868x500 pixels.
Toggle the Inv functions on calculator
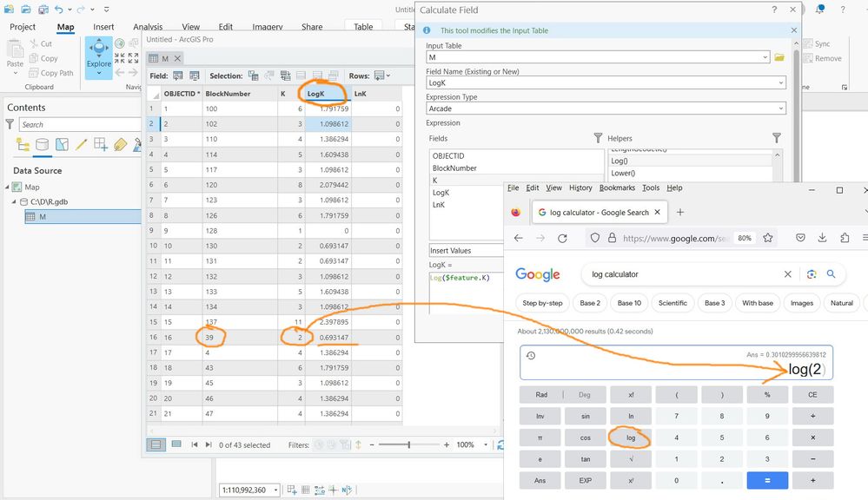coord(541,416)
